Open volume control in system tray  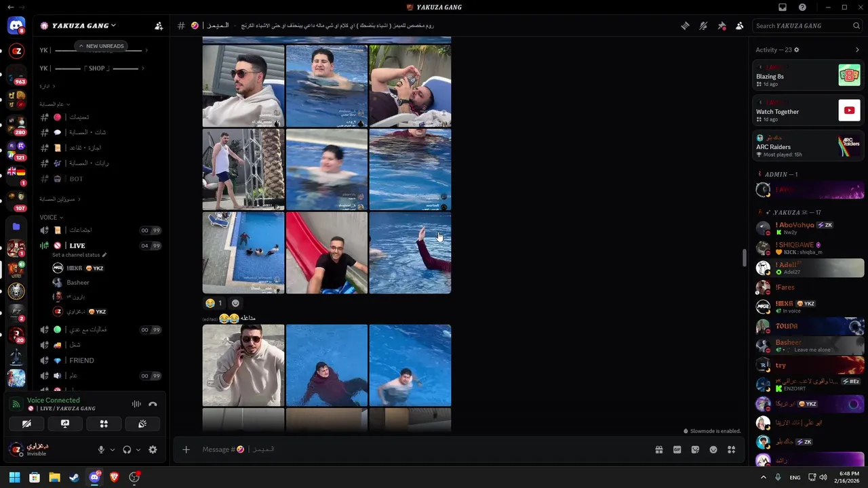823,477
